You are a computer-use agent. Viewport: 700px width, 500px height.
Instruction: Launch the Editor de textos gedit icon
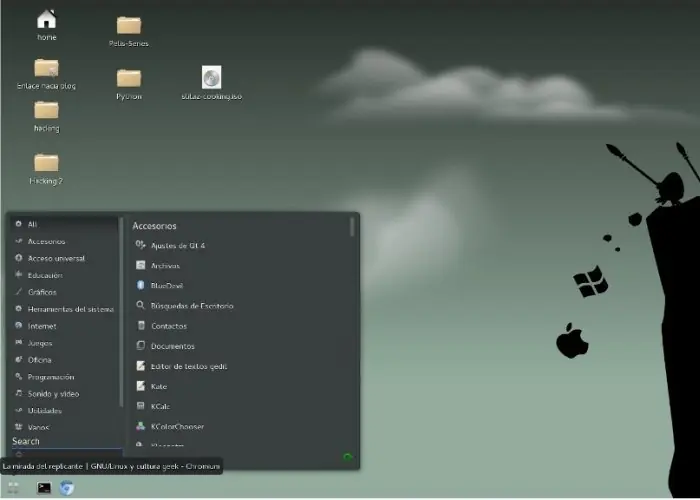141,366
